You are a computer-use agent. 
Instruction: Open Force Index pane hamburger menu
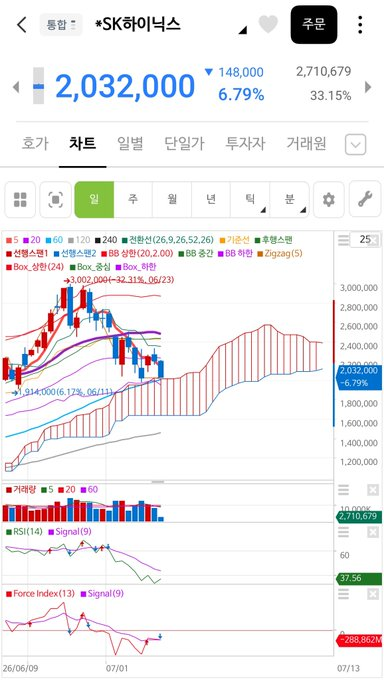(343, 594)
